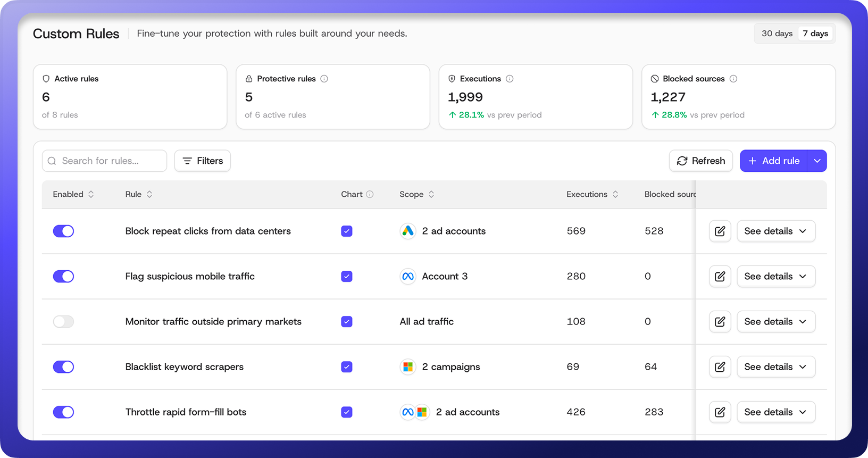The image size is (868, 458).
Task: Switch time range to 30 days
Action: click(777, 34)
